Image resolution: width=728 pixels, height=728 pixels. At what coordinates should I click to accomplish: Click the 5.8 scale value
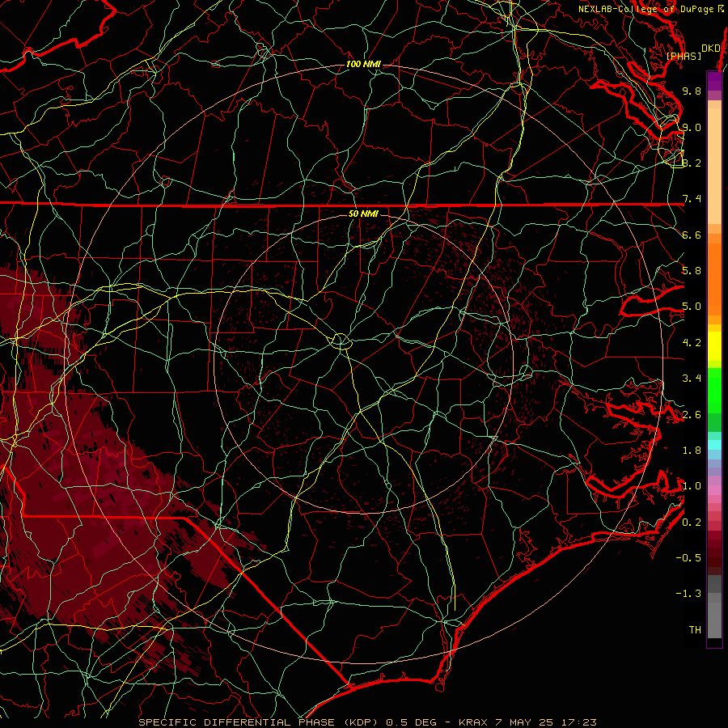point(692,271)
